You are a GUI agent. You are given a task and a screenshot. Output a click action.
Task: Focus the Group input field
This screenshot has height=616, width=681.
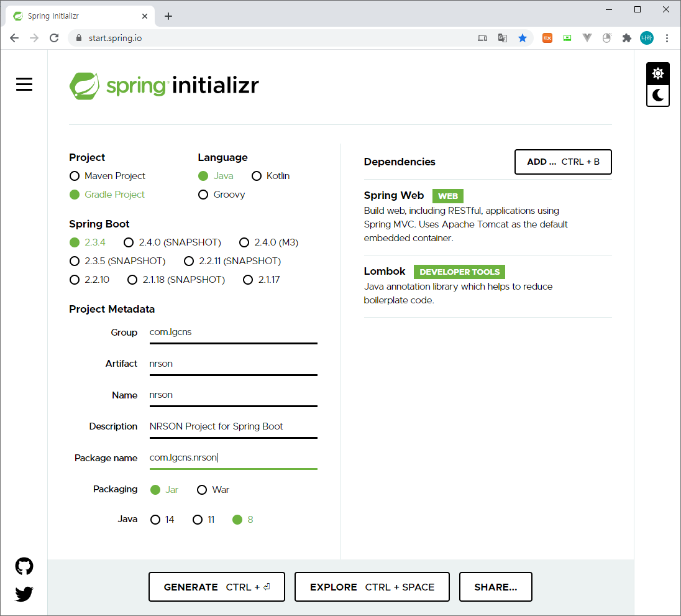233,333
